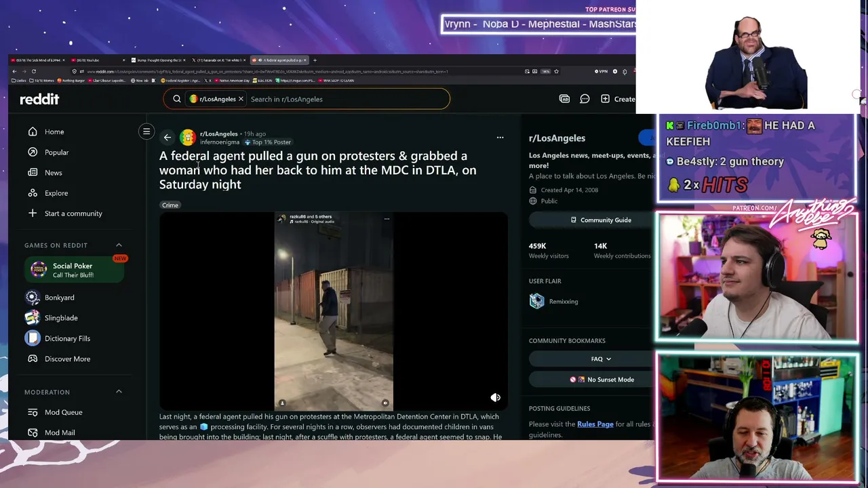Collapse the left navigation sidebar
The height and width of the screenshot is (488, 868).
click(x=146, y=131)
